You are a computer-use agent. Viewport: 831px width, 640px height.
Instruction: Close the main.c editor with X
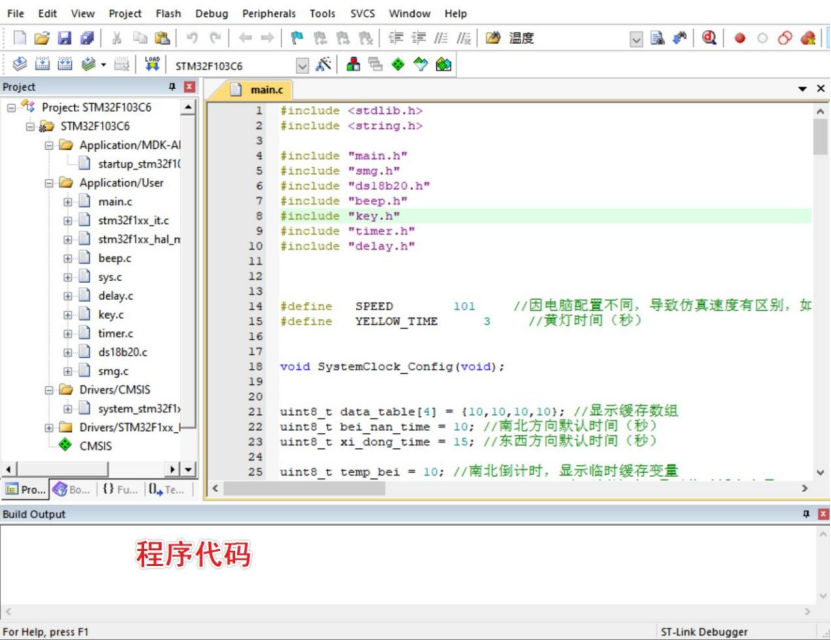click(820, 88)
